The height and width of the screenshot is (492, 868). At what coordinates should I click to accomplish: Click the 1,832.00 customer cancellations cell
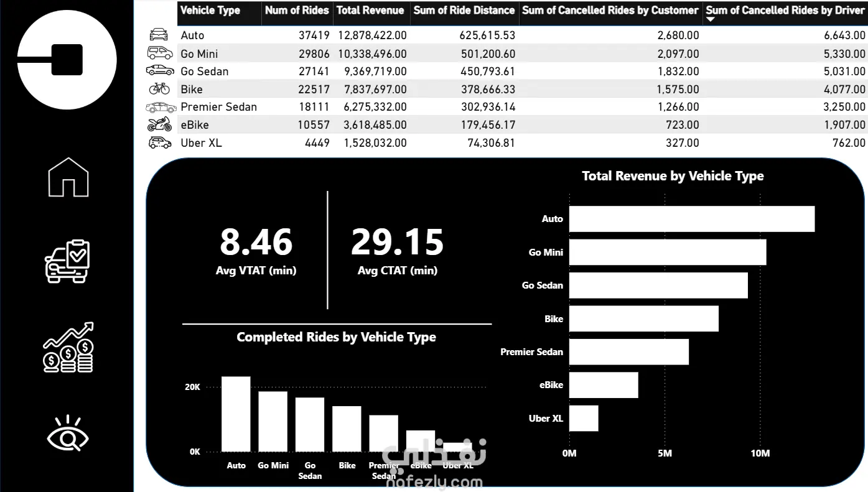coord(678,71)
